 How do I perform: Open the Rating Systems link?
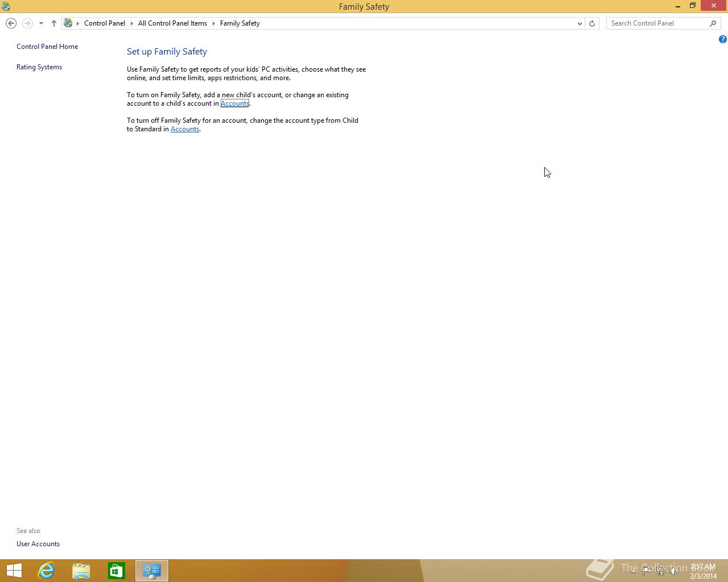(39, 67)
